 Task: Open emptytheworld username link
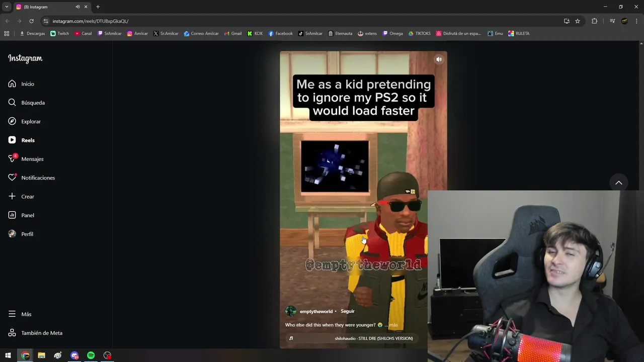[x=316, y=311]
